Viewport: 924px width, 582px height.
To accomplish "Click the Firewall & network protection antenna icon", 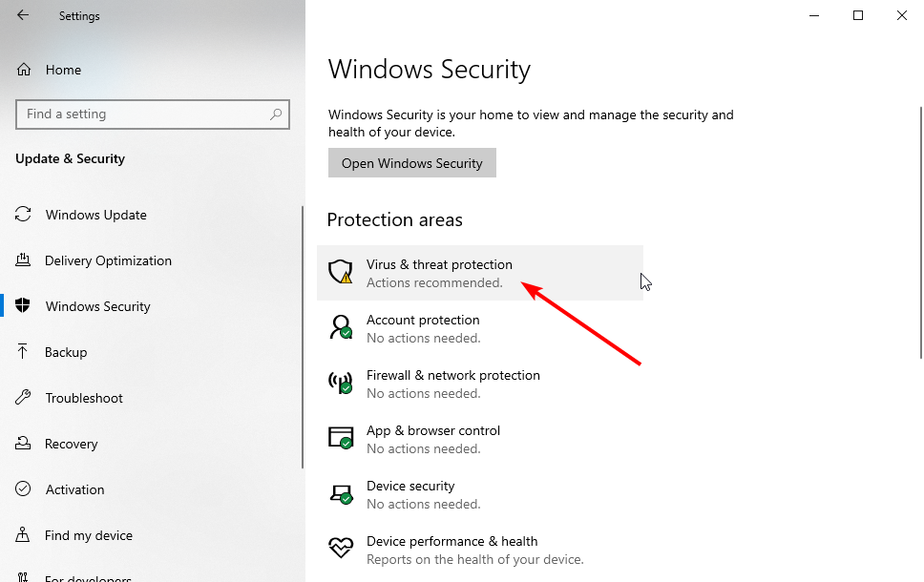I will pos(341,383).
